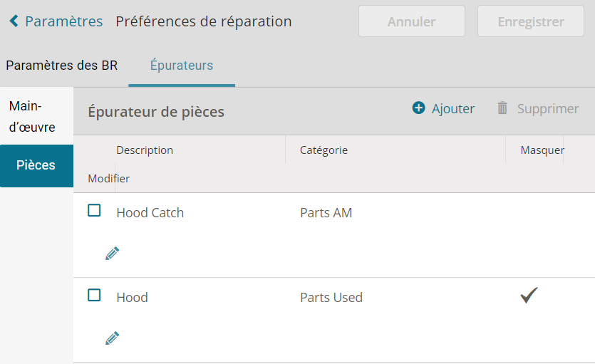
Task: Click the Parts AM category cell
Action: tap(326, 213)
